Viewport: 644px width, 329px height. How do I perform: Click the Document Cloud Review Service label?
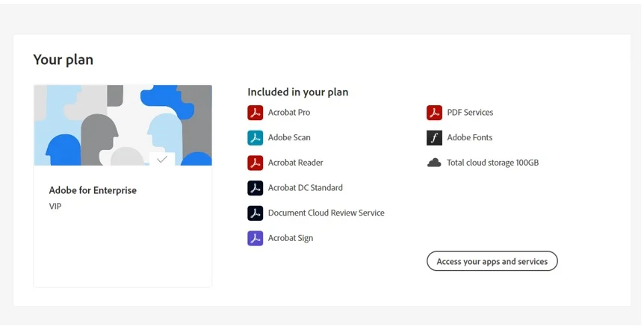click(x=326, y=213)
